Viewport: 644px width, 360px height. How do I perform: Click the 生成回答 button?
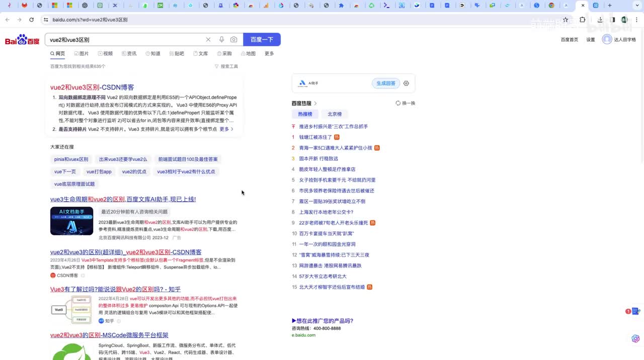(386, 83)
